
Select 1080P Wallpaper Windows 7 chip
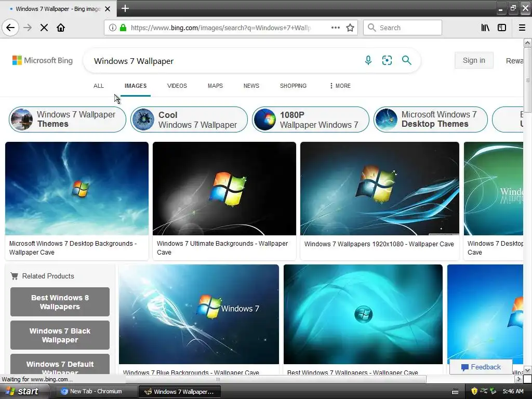click(x=311, y=119)
